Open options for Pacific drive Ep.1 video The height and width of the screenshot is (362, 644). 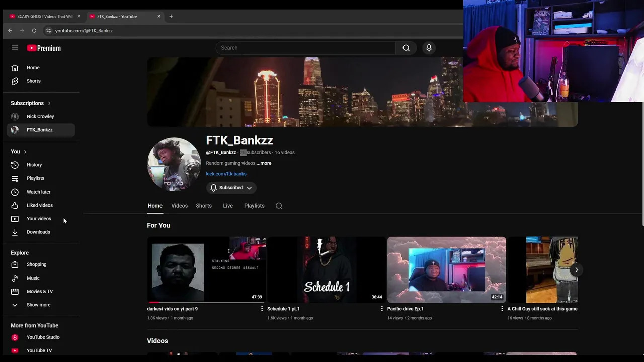502,309
